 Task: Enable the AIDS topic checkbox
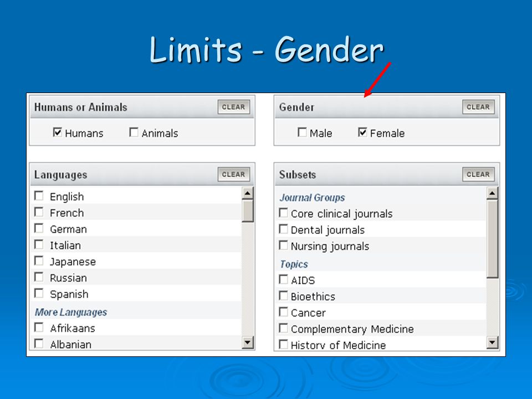click(283, 279)
